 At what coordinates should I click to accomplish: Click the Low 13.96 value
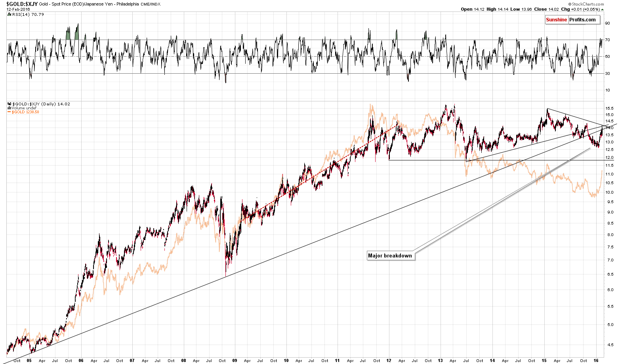[521, 10]
